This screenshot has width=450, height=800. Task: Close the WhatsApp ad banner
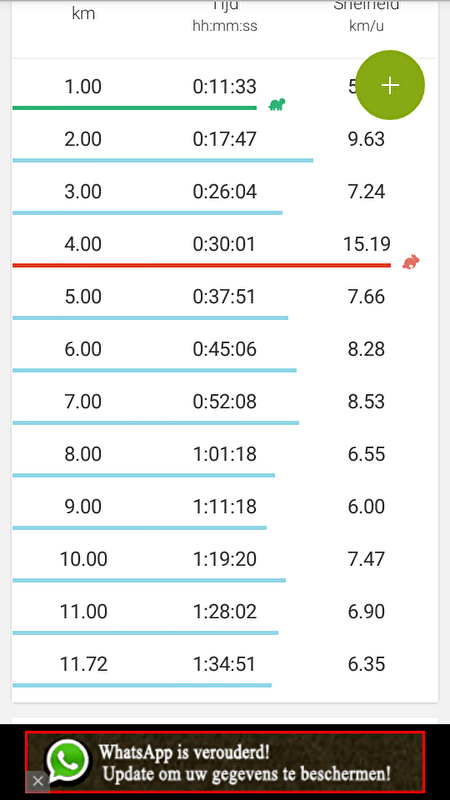[x=38, y=781]
